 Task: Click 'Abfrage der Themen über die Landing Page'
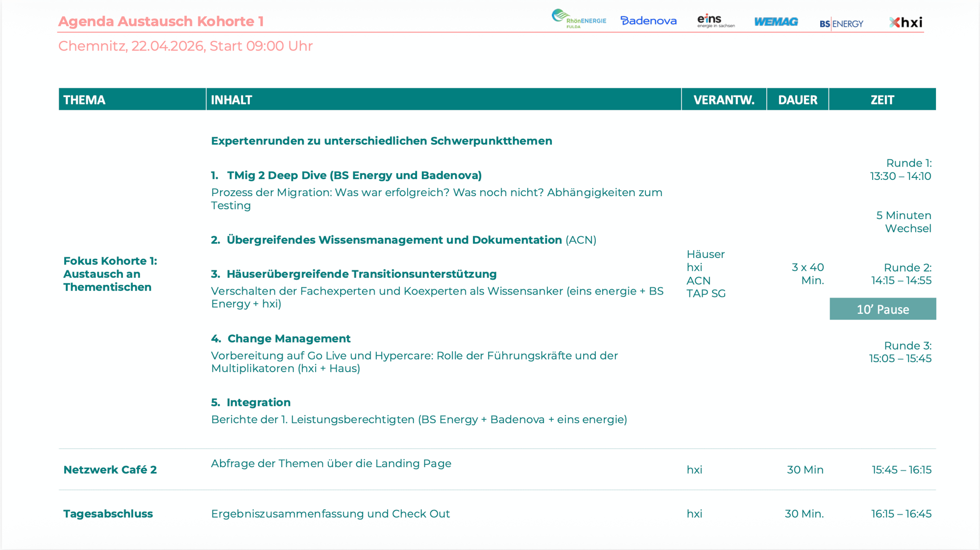tap(331, 464)
